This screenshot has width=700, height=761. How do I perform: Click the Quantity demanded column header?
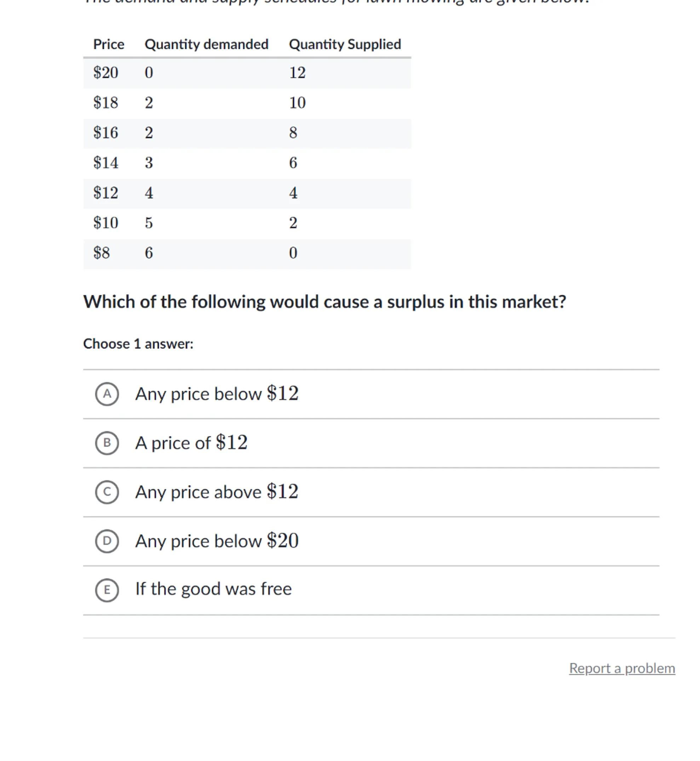click(206, 44)
